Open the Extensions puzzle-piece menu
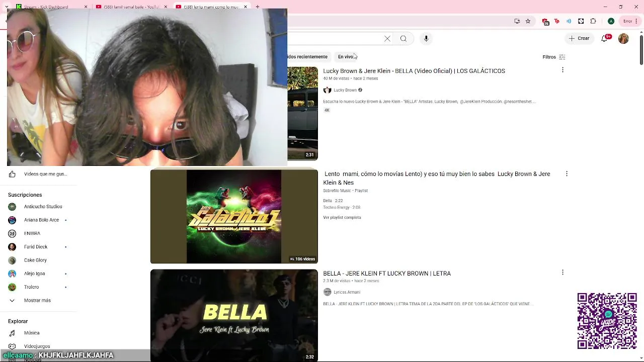The image size is (644, 362). [593, 21]
